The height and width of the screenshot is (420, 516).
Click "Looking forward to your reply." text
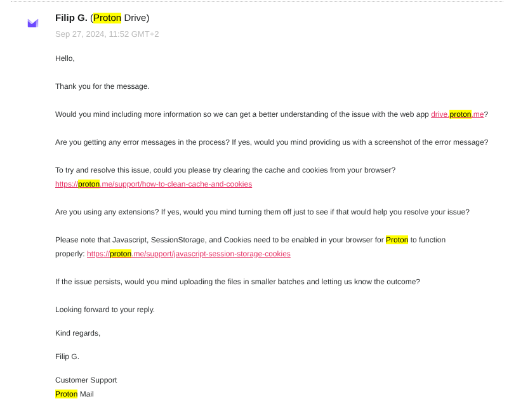(x=105, y=310)
